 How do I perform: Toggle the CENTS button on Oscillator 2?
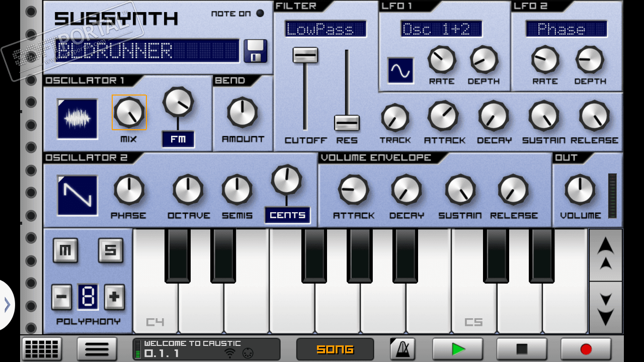(288, 215)
